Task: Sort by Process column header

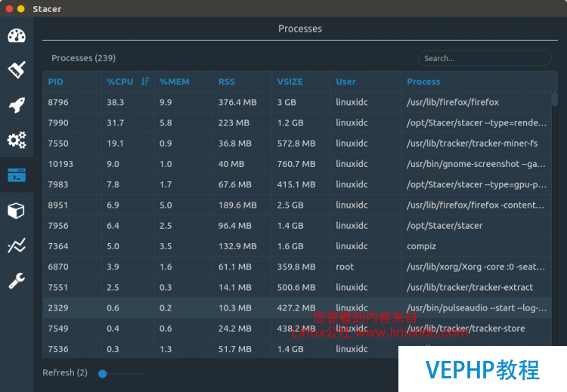Action: 423,82
